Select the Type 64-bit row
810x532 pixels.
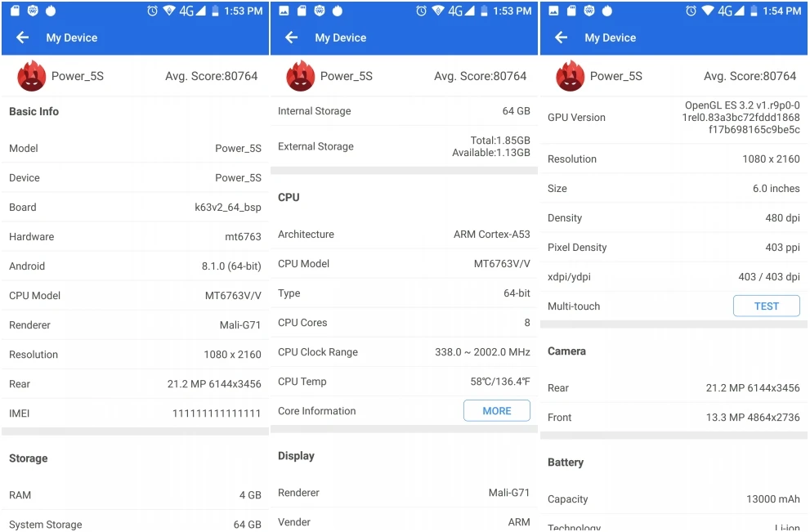coord(404,293)
